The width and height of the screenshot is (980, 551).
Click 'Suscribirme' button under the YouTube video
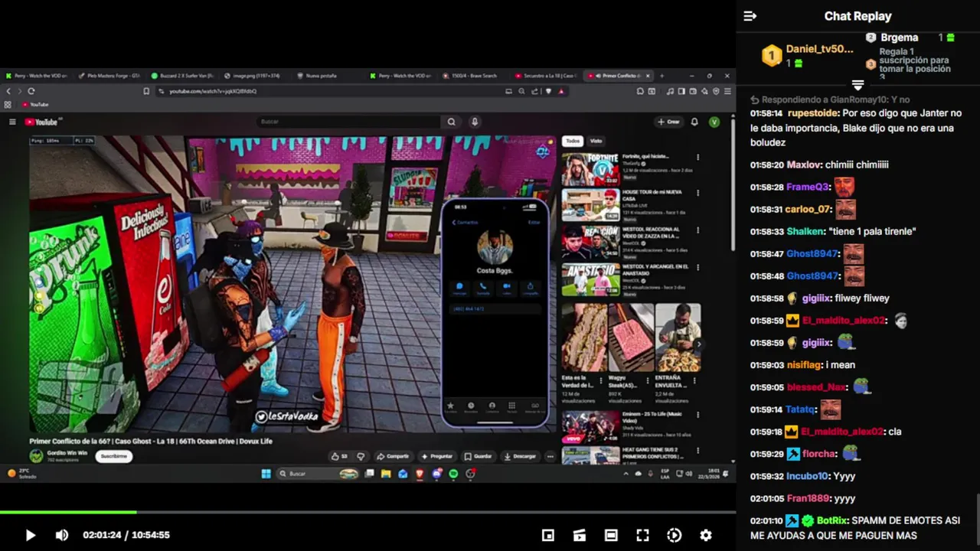[113, 456]
